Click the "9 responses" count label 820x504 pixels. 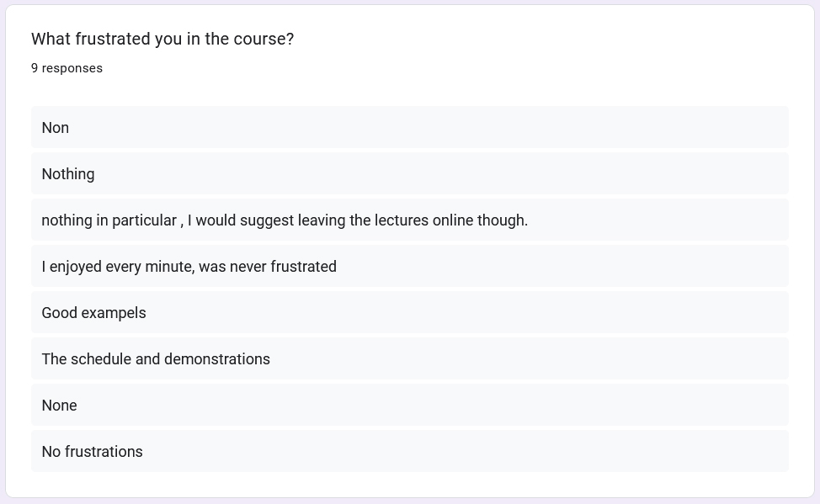point(67,68)
